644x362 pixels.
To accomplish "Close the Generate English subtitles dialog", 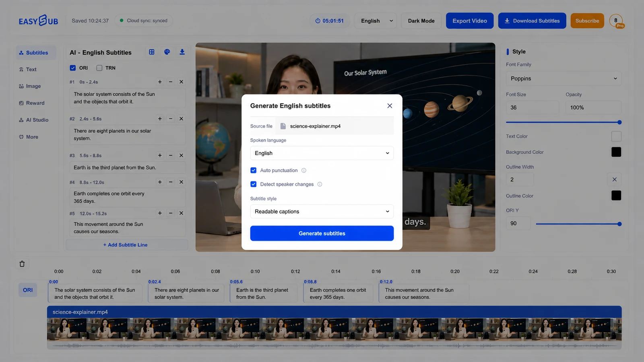I will 389,106.
